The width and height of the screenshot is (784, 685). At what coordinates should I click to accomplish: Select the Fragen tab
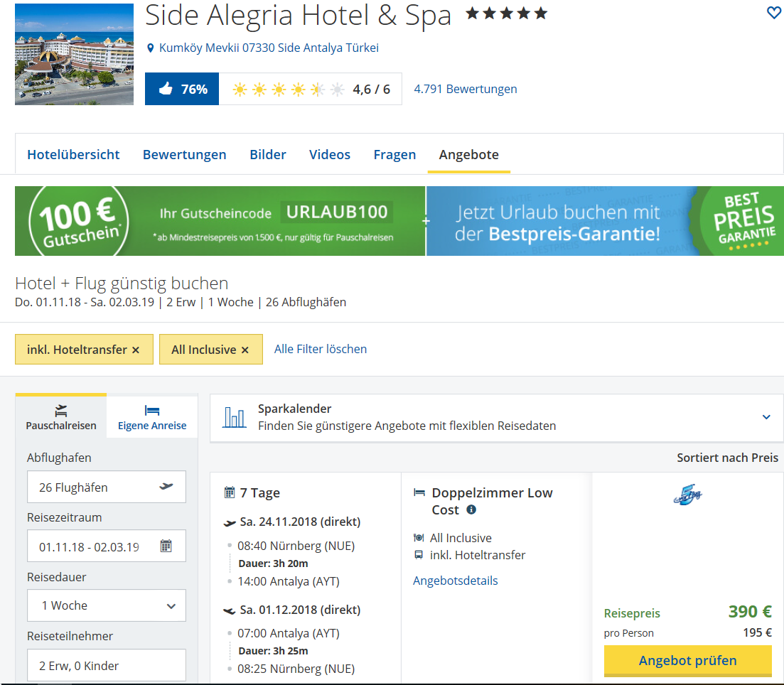coord(394,154)
